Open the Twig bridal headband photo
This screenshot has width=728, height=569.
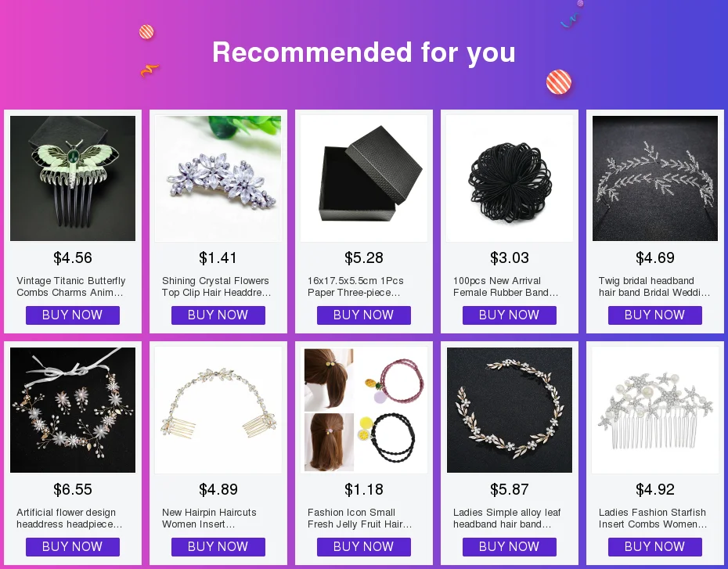655,178
